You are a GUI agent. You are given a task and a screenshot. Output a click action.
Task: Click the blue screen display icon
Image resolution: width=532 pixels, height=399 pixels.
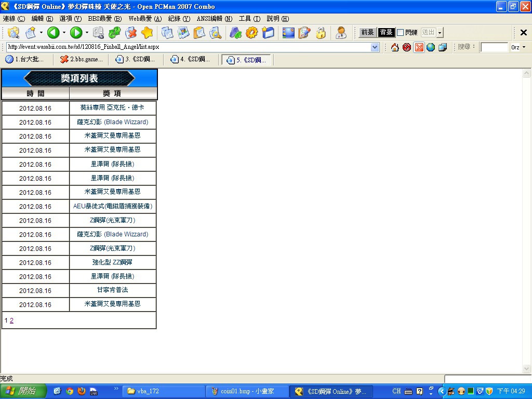pyautogui.click(x=288, y=33)
